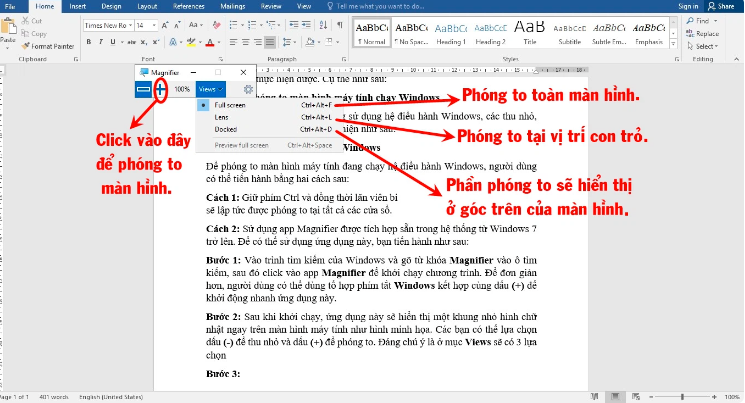Screen dimensions: 745x403
Task: Click the Copy command
Action: tap(34, 34)
